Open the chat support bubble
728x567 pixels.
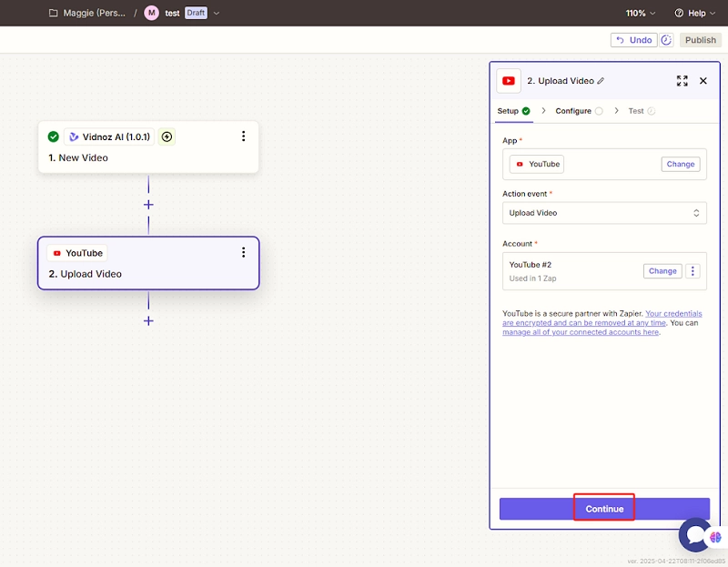coord(695,535)
